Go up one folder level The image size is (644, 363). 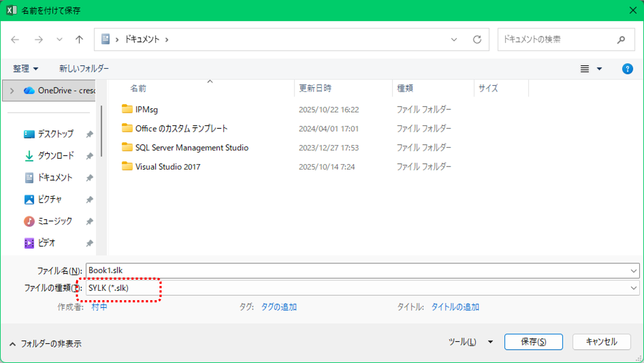pyautogui.click(x=79, y=39)
